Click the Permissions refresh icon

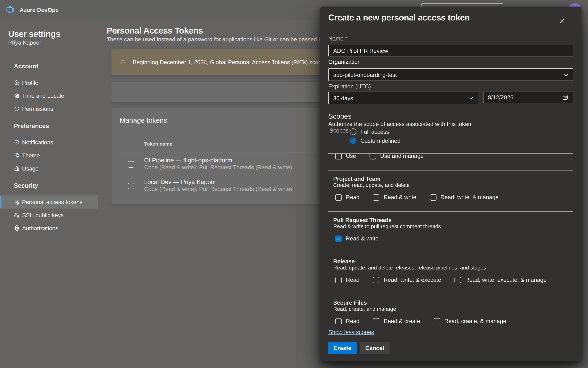coord(17,109)
